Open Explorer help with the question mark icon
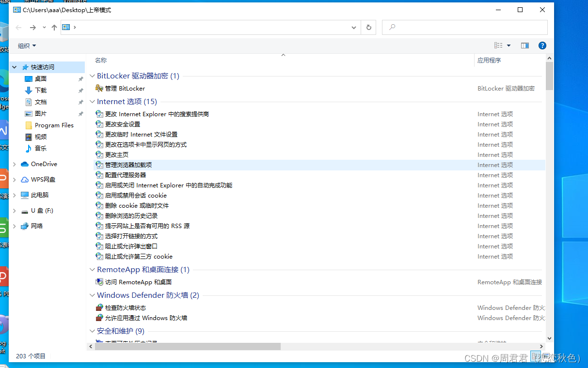This screenshot has width=588, height=368. pyautogui.click(x=542, y=45)
